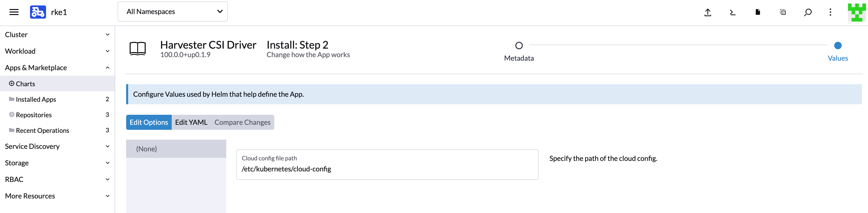Copy KubeConfig to clipboard icon
This screenshot has width=868, height=213.
tap(783, 13)
